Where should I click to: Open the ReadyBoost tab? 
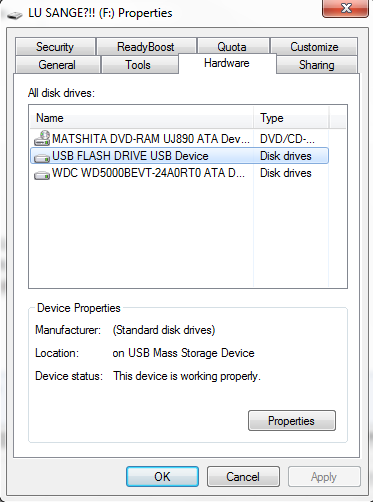click(x=146, y=47)
